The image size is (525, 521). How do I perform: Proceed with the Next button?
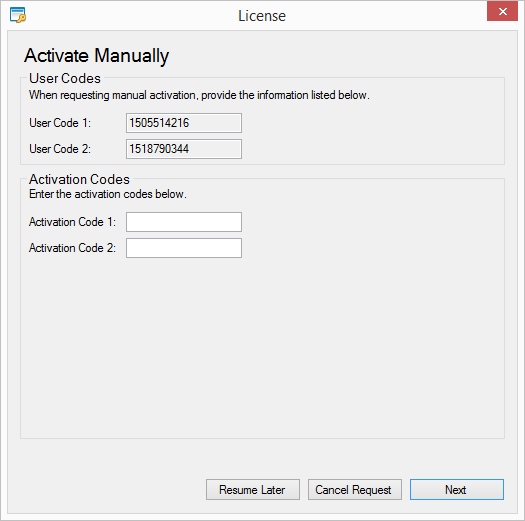click(x=457, y=490)
